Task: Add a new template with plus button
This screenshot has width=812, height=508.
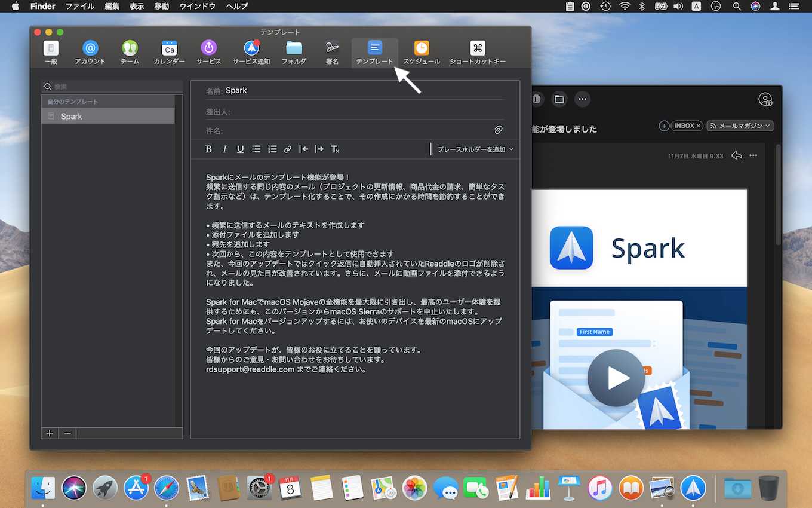Action: click(50, 433)
